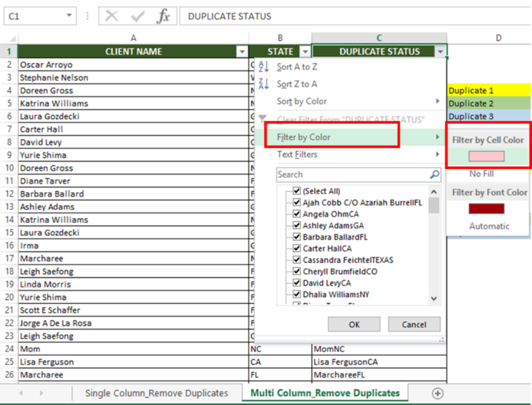Uncheck the Angela OhmCA checkbox
Viewport: 532px width, 405px height.
pos(296,214)
